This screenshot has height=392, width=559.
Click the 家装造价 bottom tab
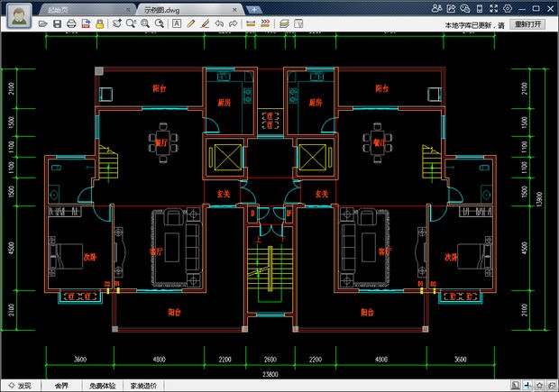tap(144, 386)
